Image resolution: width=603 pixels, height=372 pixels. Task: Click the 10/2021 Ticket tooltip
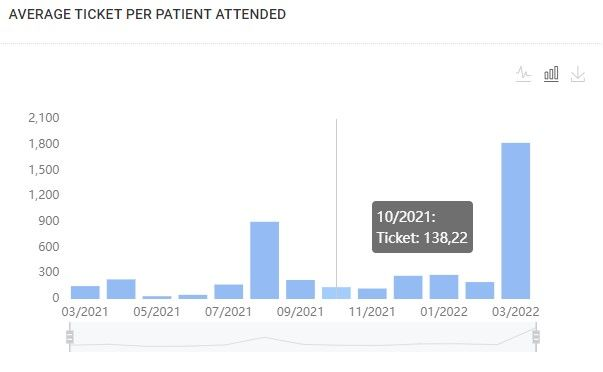click(x=422, y=227)
